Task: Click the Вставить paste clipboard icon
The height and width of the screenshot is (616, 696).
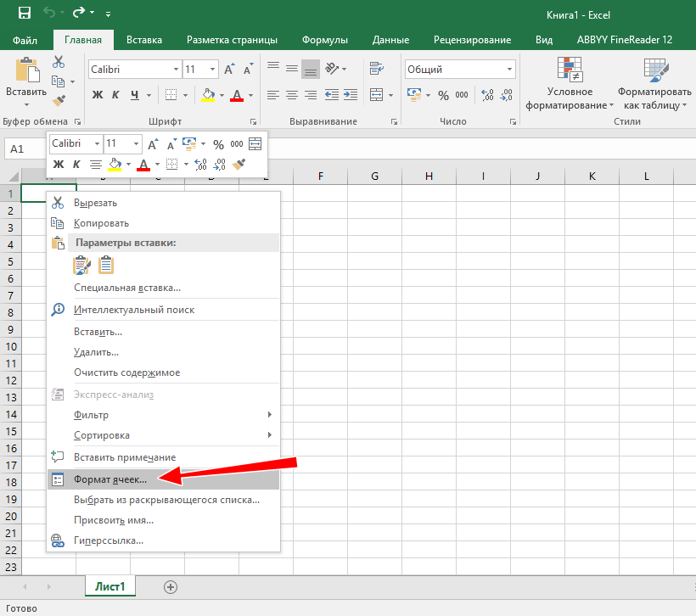Action: [27, 70]
